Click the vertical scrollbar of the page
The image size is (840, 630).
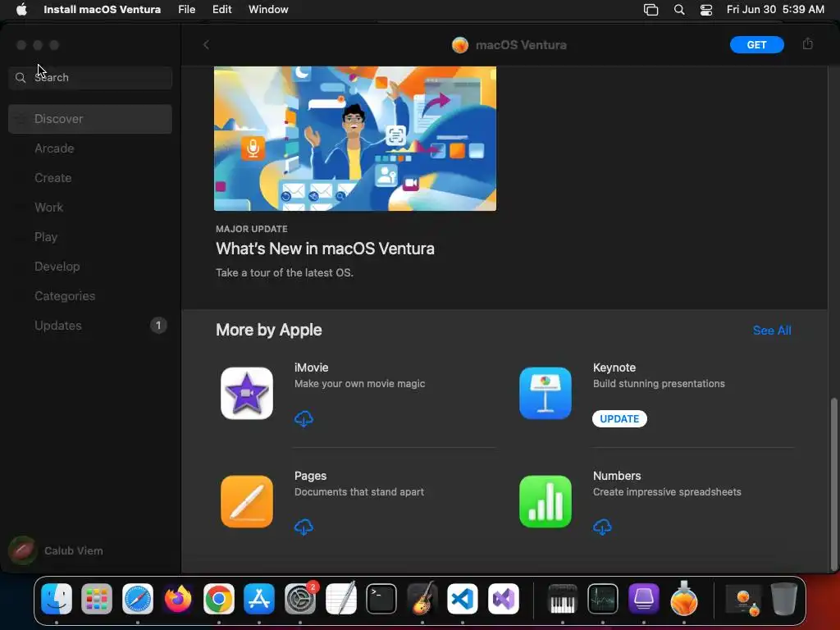click(x=833, y=484)
